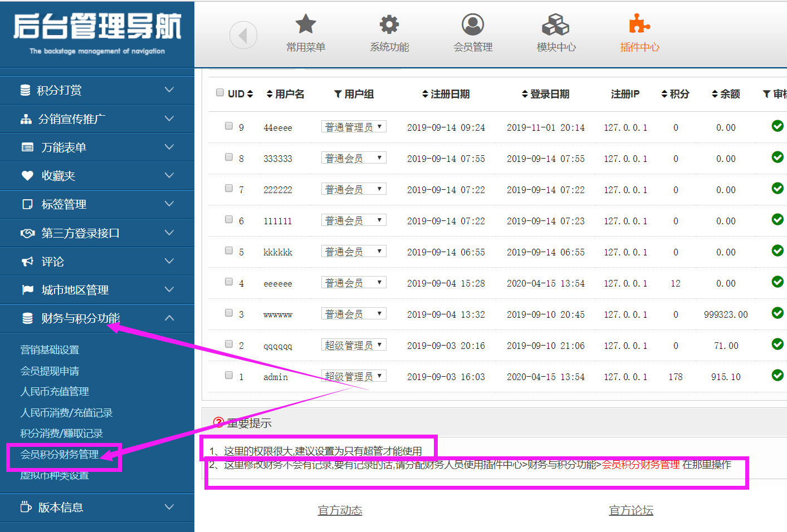
Task: Expand the 积分打赏 sidebar section
Action: coord(97,90)
